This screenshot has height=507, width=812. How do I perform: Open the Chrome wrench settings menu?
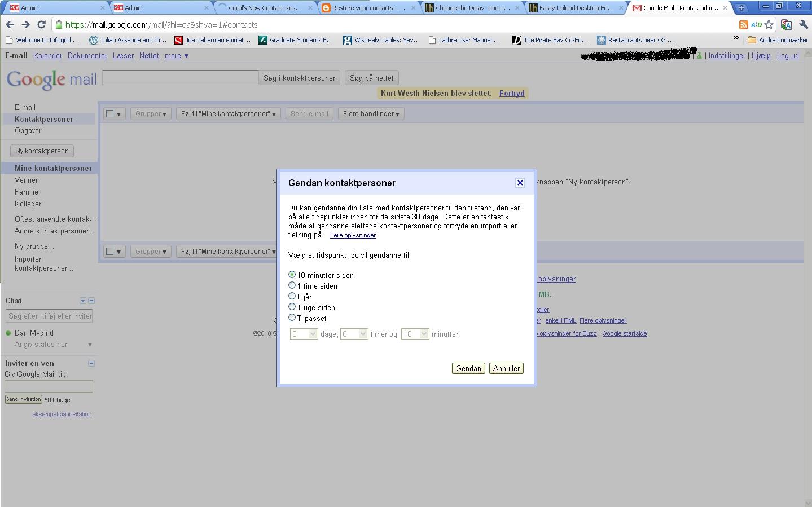(x=804, y=25)
